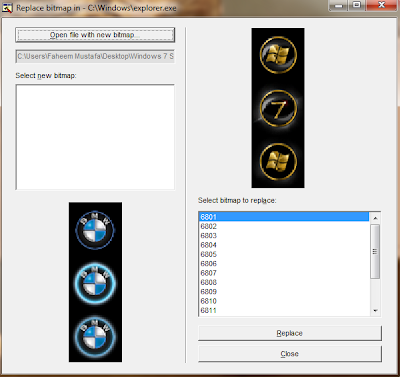Click the Replace button
400x377 pixels.
click(x=290, y=333)
